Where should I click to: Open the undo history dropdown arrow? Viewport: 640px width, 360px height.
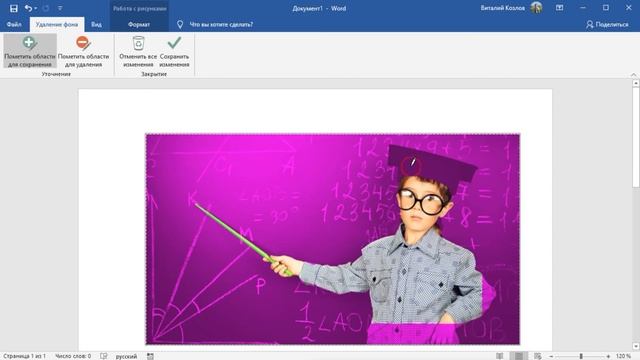[x=36, y=8]
